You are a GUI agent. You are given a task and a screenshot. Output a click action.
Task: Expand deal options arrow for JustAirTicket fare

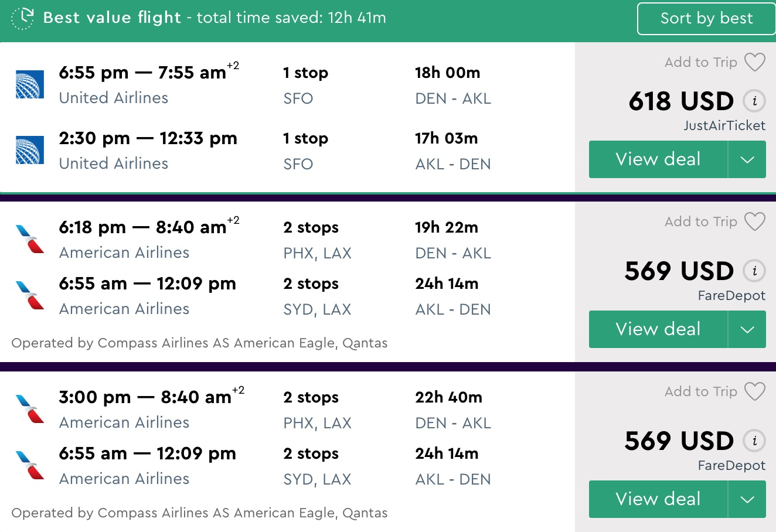point(747,159)
